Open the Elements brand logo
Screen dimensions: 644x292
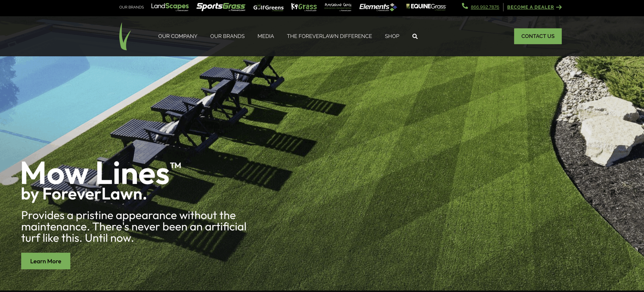(x=378, y=7)
